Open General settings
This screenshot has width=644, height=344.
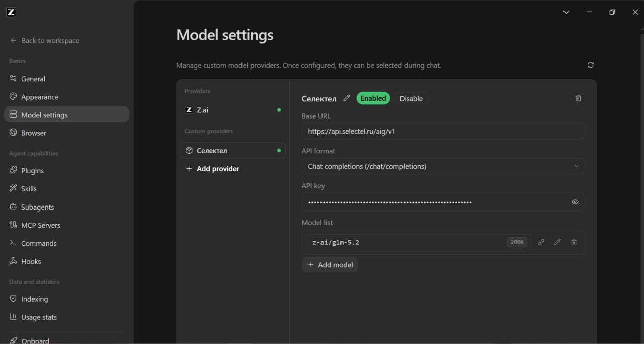[66, 79]
